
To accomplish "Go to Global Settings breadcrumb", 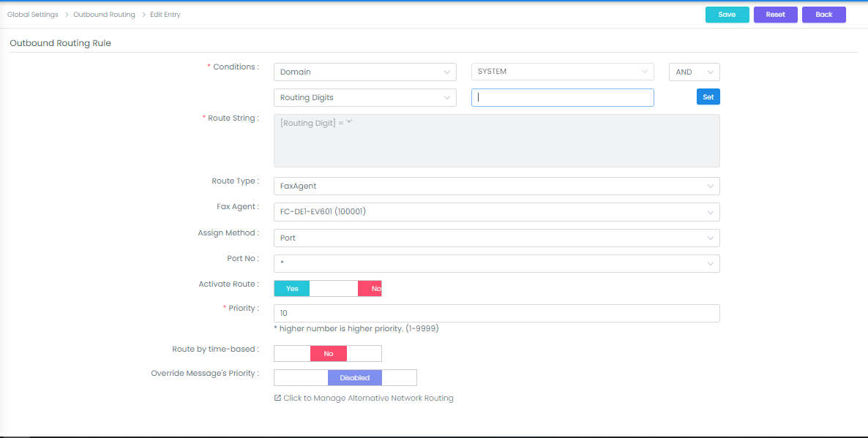I will point(33,15).
